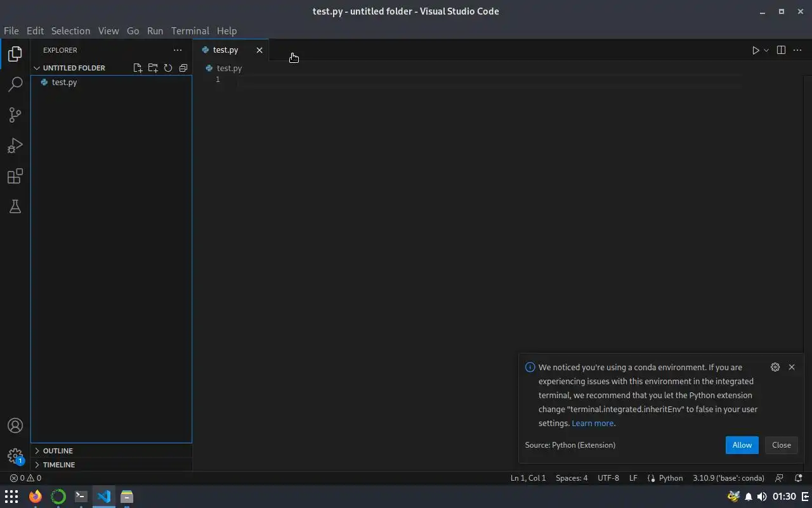Viewport: 812px width, 508px height.
Task: Open the Explorer view in activity bar
Action: tap(15, 54)
